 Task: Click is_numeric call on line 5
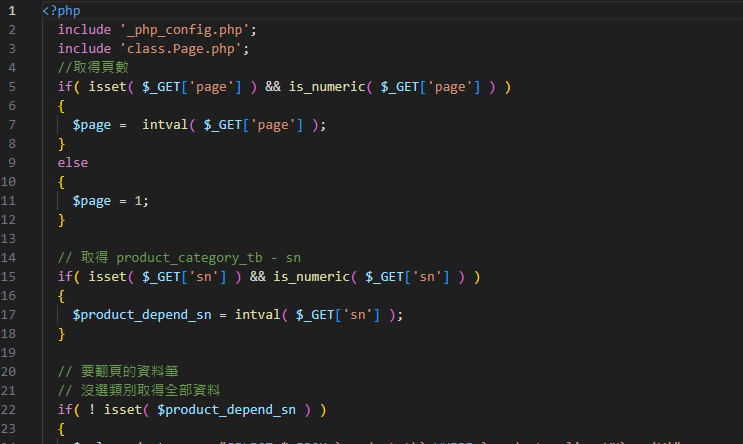327,87
